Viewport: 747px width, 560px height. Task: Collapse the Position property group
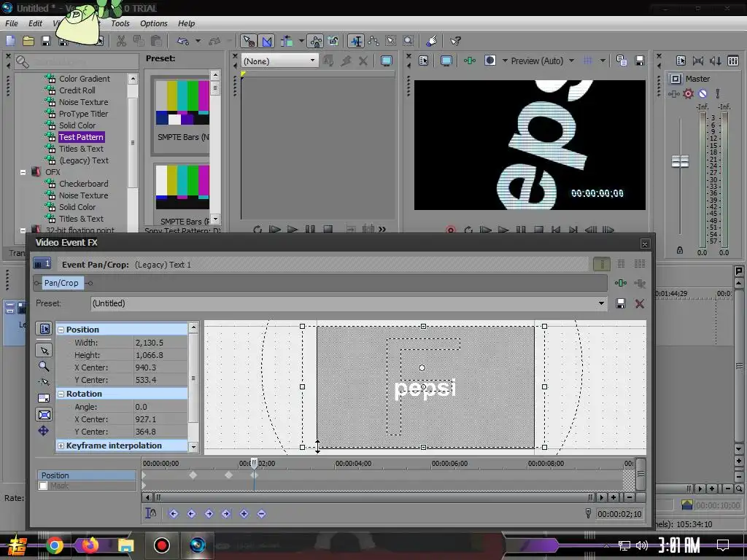61,330
